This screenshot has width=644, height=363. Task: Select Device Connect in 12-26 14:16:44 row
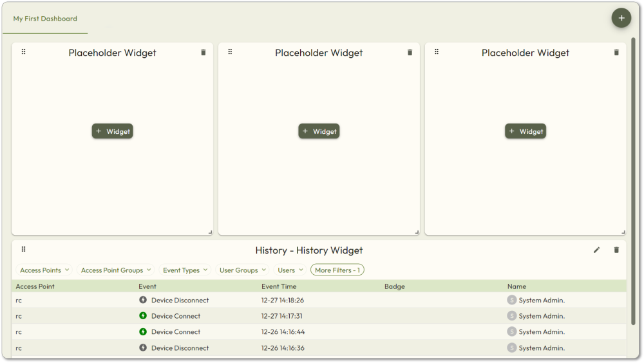[x=176, y=332]
